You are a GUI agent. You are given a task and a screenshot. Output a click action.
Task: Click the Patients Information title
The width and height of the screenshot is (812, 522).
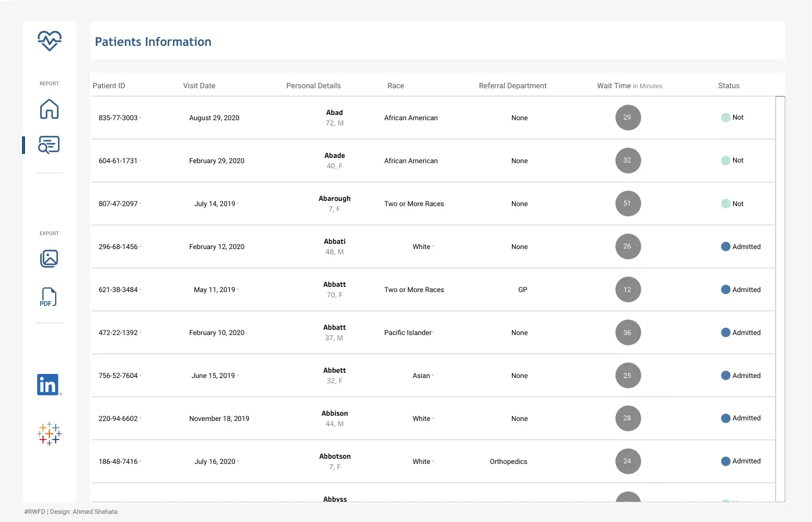(153, 42)
